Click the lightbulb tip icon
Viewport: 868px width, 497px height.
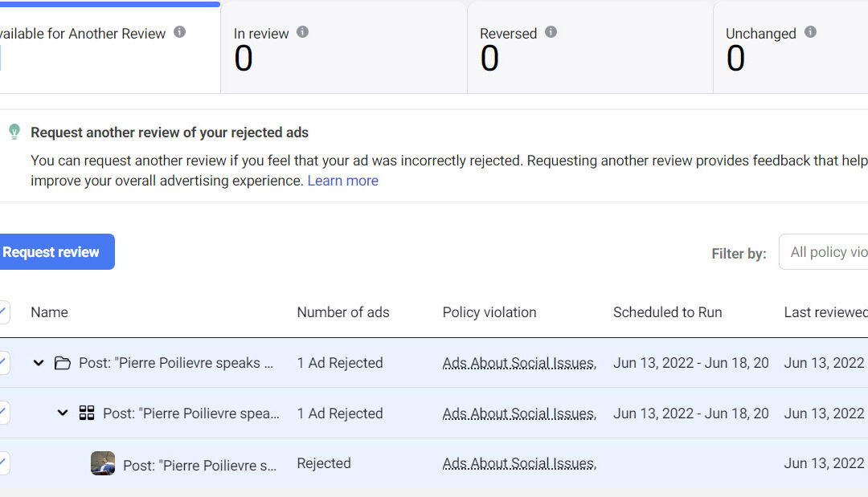tap(14, 132)
